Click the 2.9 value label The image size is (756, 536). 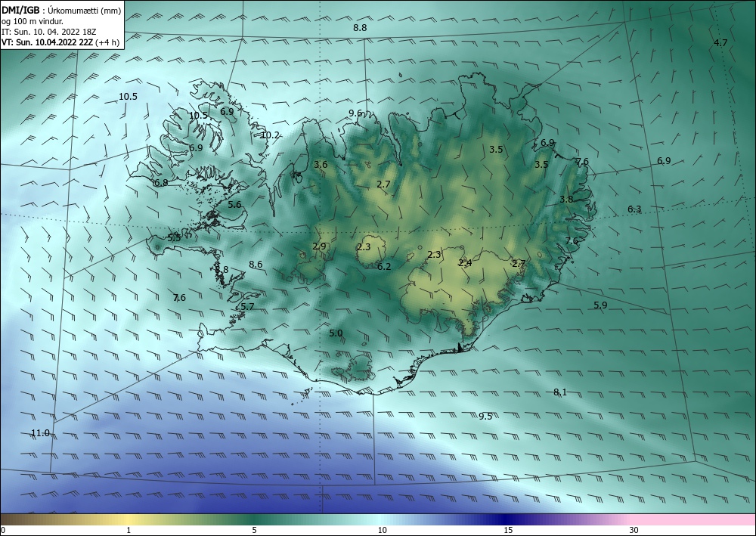pos(319,246)
